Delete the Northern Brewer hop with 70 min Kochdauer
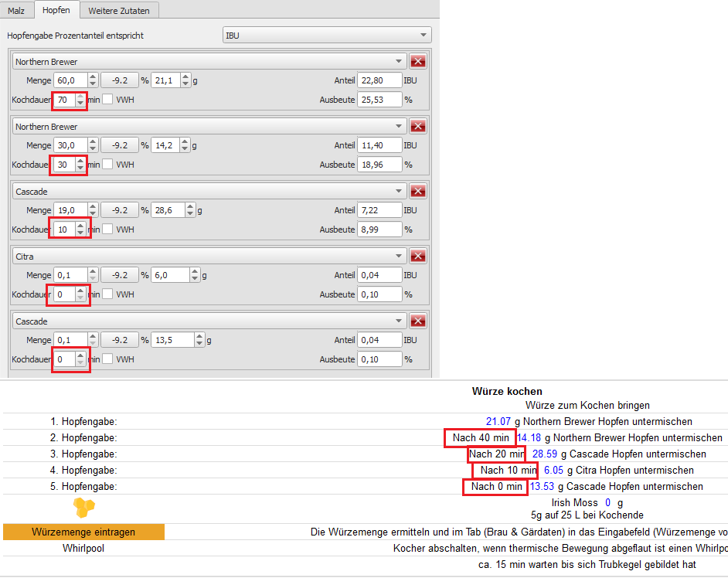Viewport: 728px width, 578px height. (418, 62)
